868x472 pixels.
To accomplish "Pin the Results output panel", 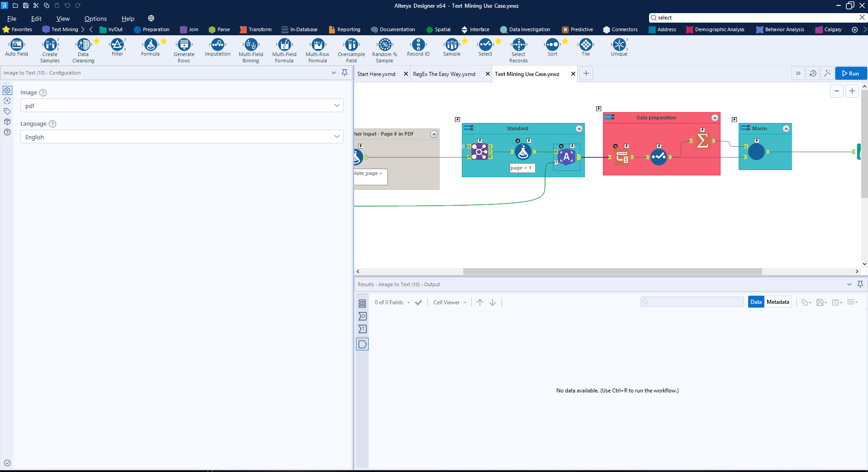I will [860, 284].
